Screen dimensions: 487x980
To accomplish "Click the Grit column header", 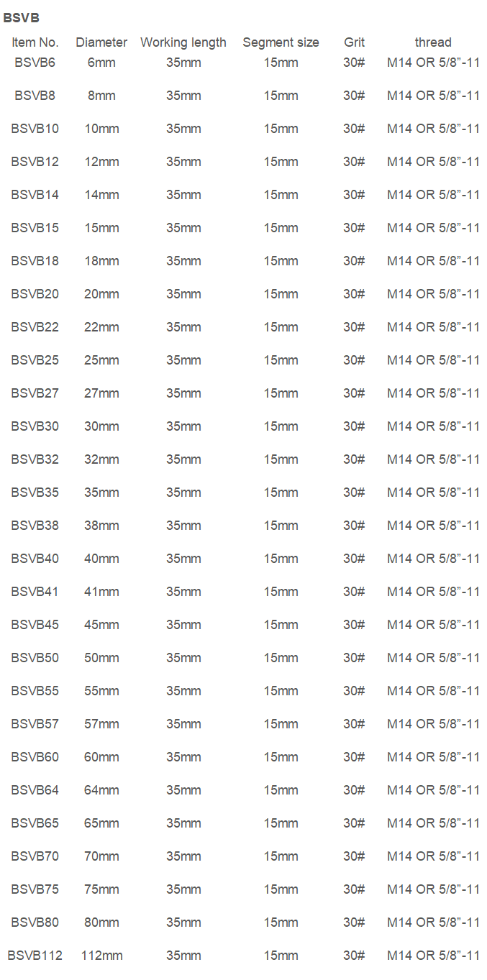I will pyautogui.click(x=354, y=42).
